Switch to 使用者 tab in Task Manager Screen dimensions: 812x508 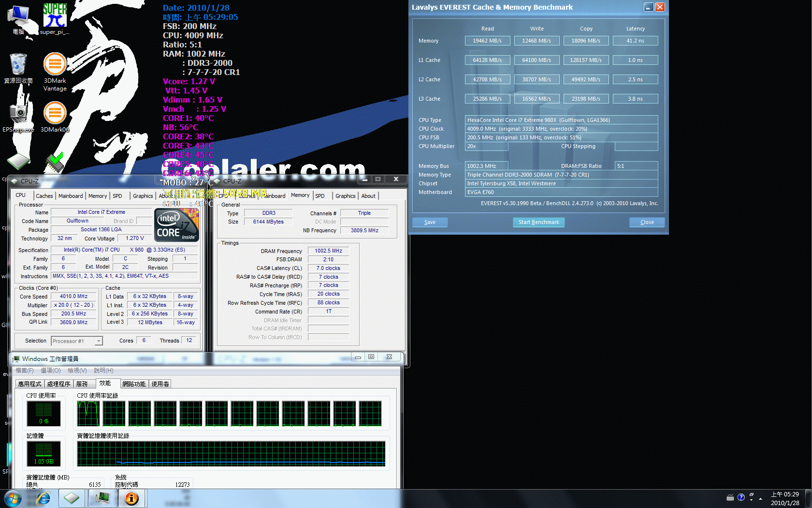point(160,384)
